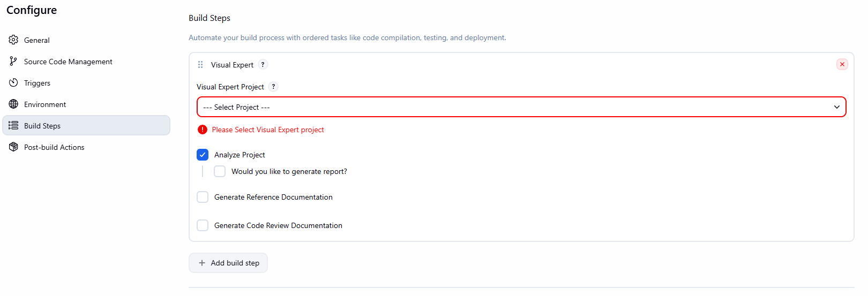Open help for Visual Expert step
This screenshot has height=296, width=868.
263,65
